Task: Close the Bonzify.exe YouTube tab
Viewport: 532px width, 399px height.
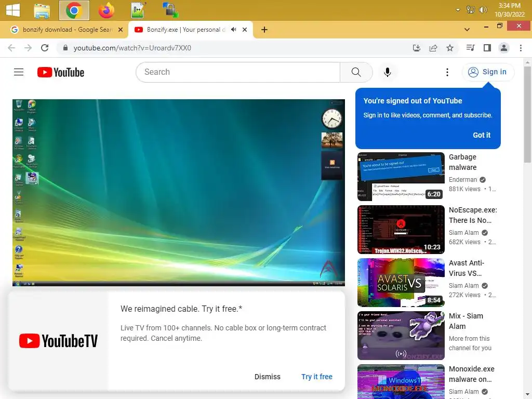Action: [x=245, y=30]
